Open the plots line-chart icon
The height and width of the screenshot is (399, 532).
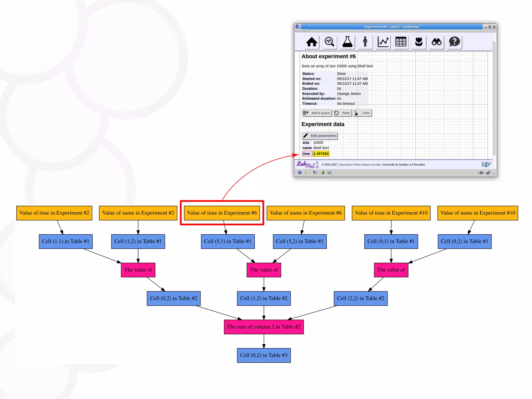[383, 42]
